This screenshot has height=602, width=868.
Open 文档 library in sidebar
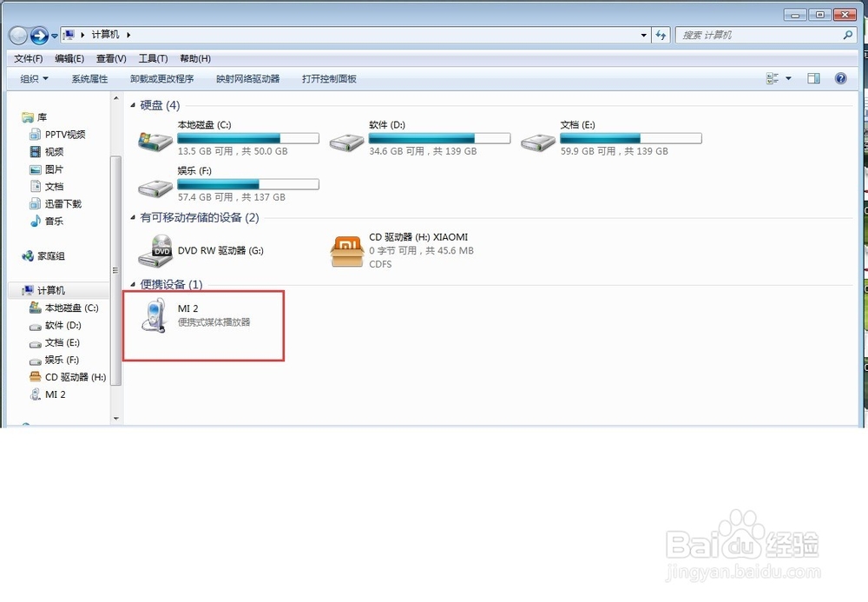pos(54,187)
